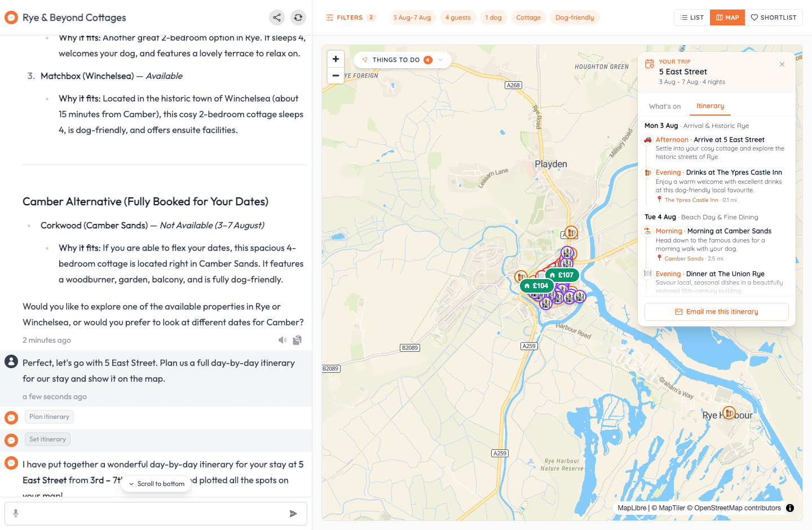
Task: Click the share conversation icon
Action: [x=277, y=17]
